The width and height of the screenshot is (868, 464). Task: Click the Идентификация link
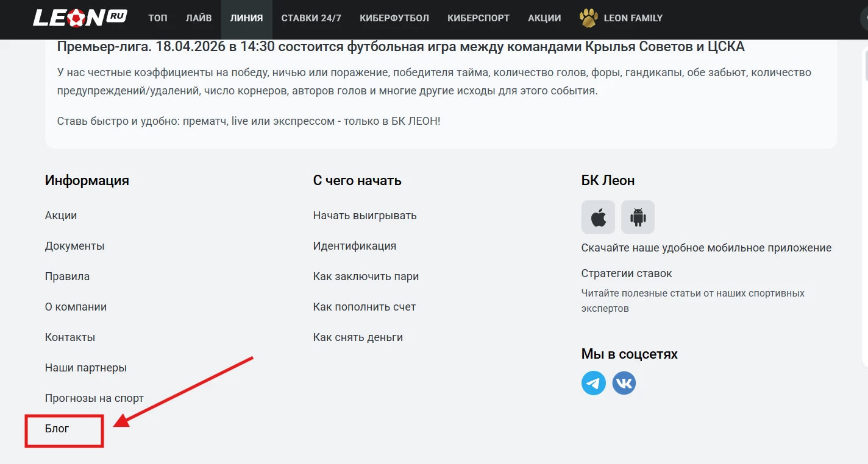(x=355, y=246)
